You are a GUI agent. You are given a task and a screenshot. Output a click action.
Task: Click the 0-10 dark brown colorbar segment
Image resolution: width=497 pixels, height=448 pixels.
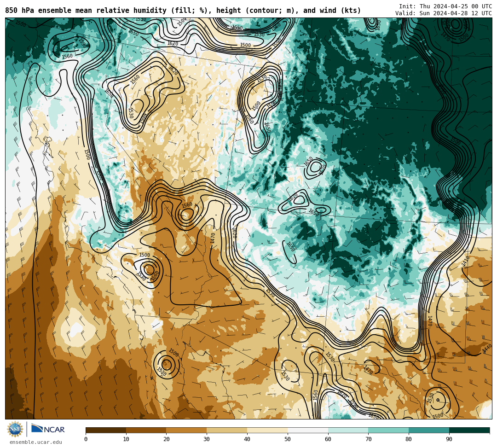point(106,430)
